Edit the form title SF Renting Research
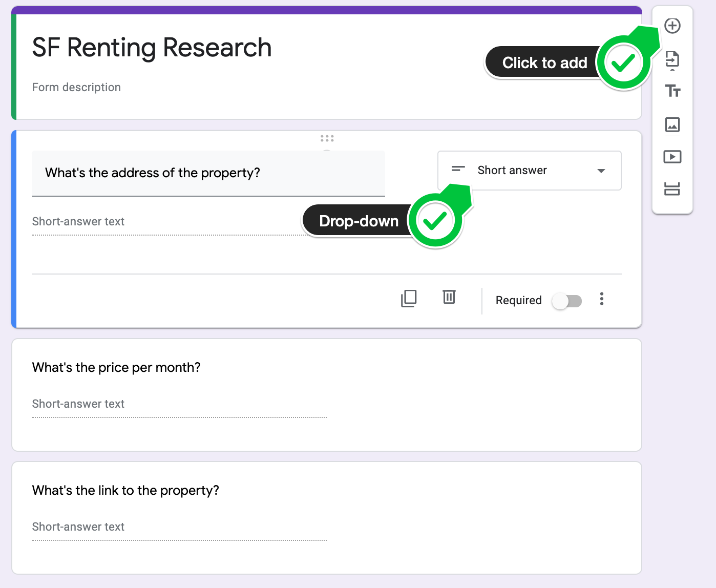Image resolution: width=716 pixels, height=588 pixels. click(x=152, y=48)
